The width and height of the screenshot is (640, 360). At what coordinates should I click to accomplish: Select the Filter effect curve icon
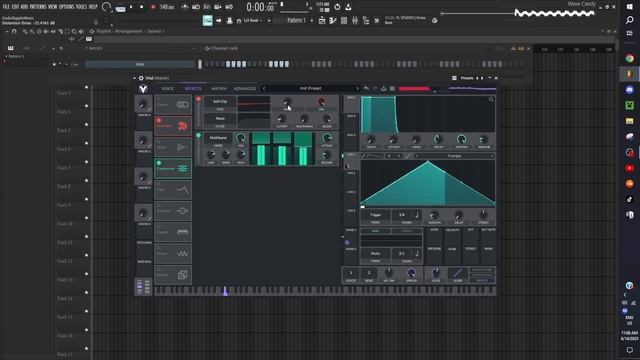click(x=182, y=189)
